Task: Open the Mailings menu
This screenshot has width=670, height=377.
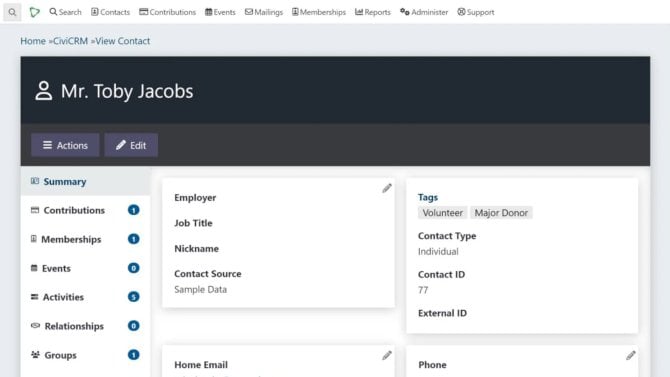Action: pyautogui.click(x=264, y=12)
